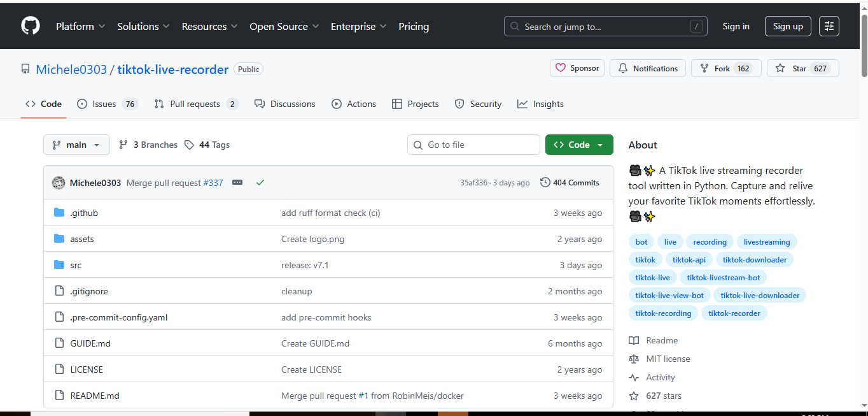868x416 pixels.
Task: Open Readme link in About section
Action: (654, 340)
